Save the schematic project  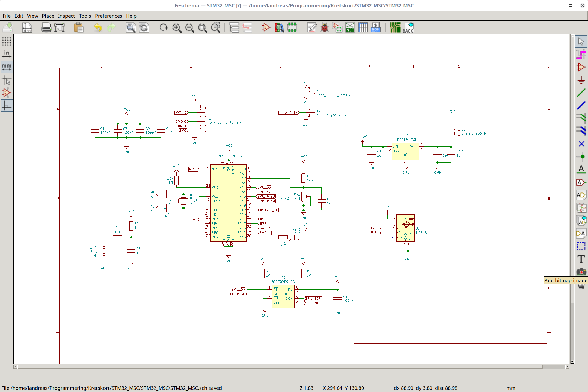coord(8,27)
